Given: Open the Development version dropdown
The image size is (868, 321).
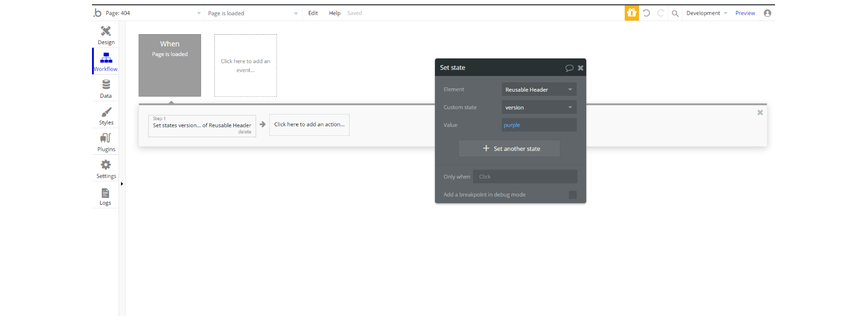Looking at the screenshot, I should [x=706, y=13].
